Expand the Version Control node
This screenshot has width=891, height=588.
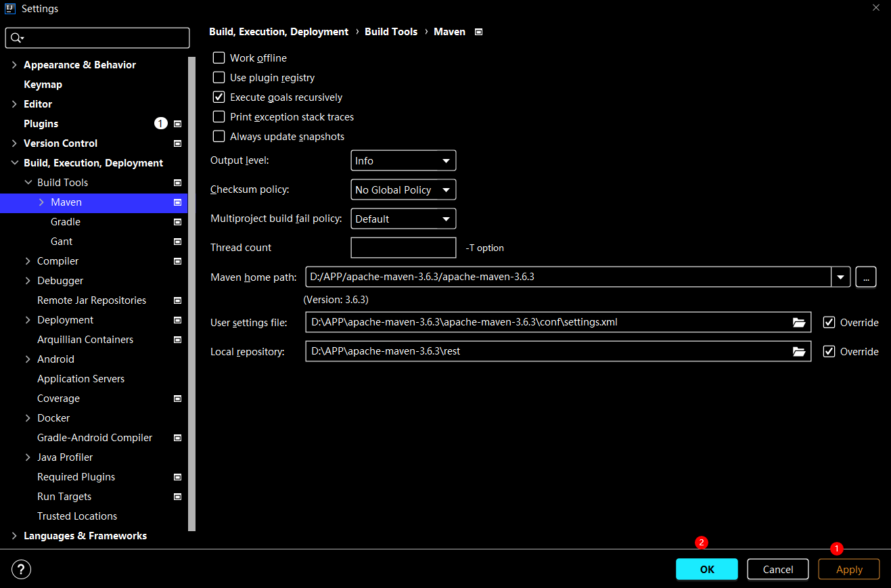pyautogui.click(x=14, y=143)
